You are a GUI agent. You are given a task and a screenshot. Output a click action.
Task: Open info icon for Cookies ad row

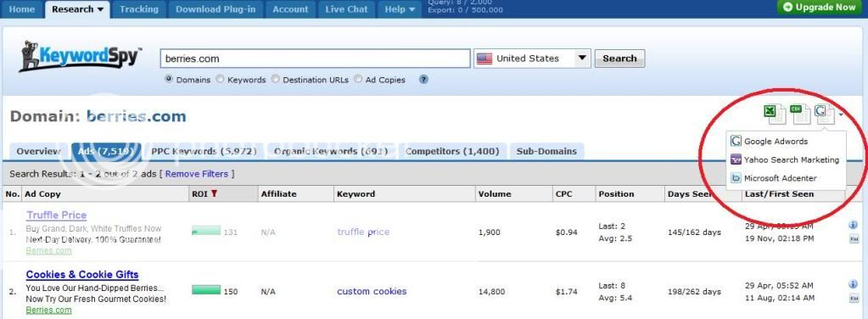pyautogui.click(x=853, y=284)
